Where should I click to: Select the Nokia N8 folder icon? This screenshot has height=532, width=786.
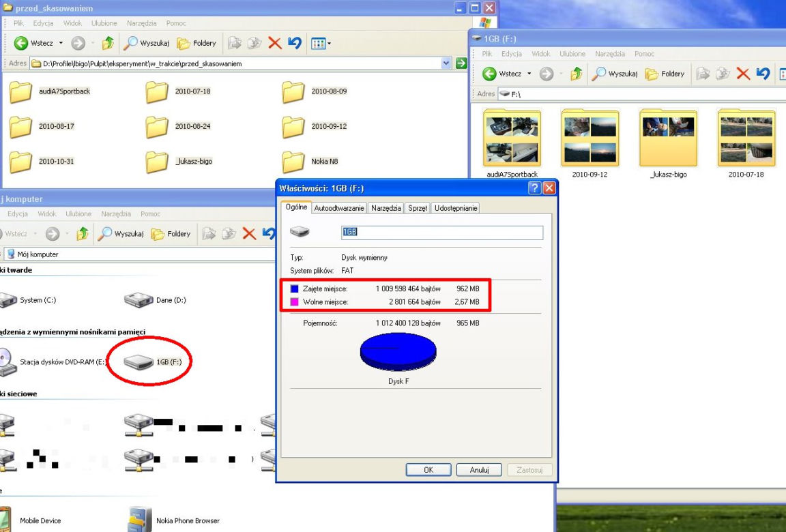[x=293, y=162]
